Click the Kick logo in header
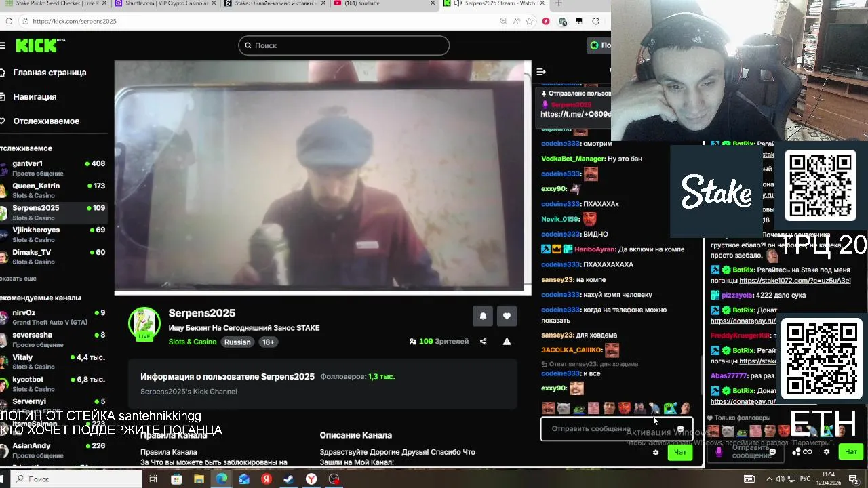 (40, 45)
